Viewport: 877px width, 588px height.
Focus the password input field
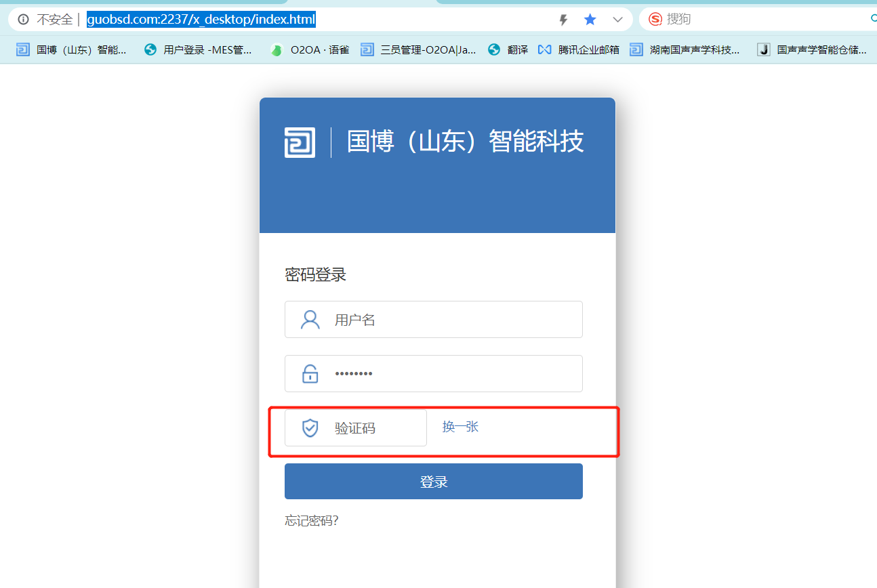(434, 374)
